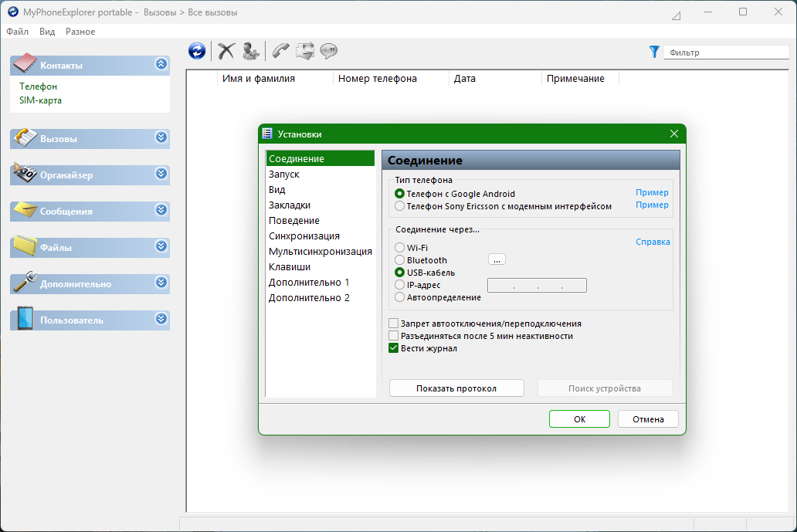
Task: Click the speech bubble chat icon
Action: (x=329, y=51)
